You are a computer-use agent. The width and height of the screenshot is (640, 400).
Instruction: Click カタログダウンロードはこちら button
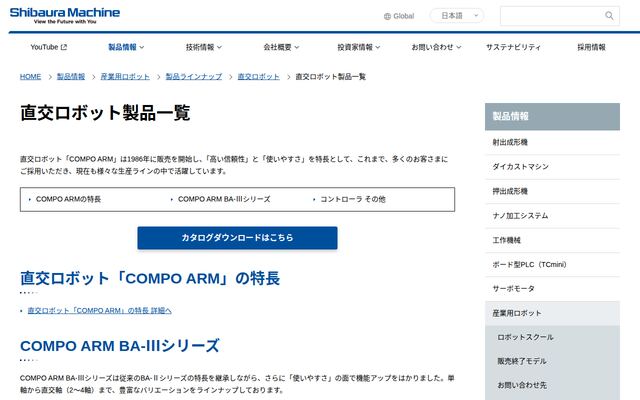(x=237, y=238)
